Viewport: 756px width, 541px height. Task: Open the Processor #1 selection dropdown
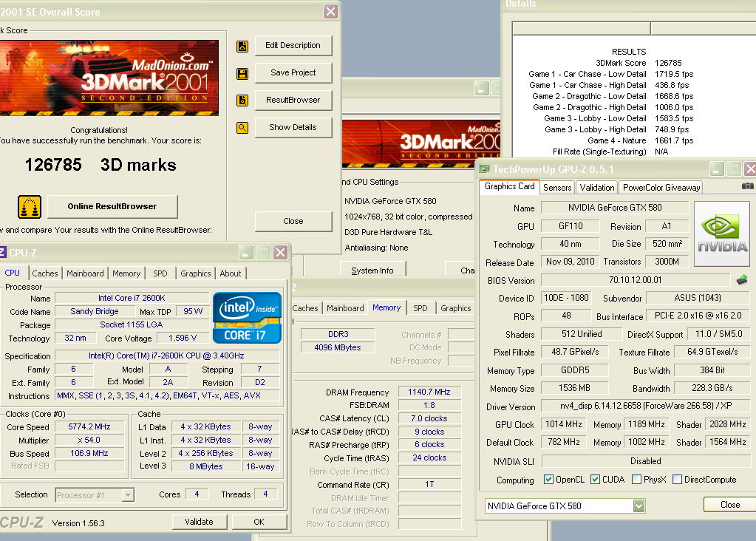[x=128, y=495]
